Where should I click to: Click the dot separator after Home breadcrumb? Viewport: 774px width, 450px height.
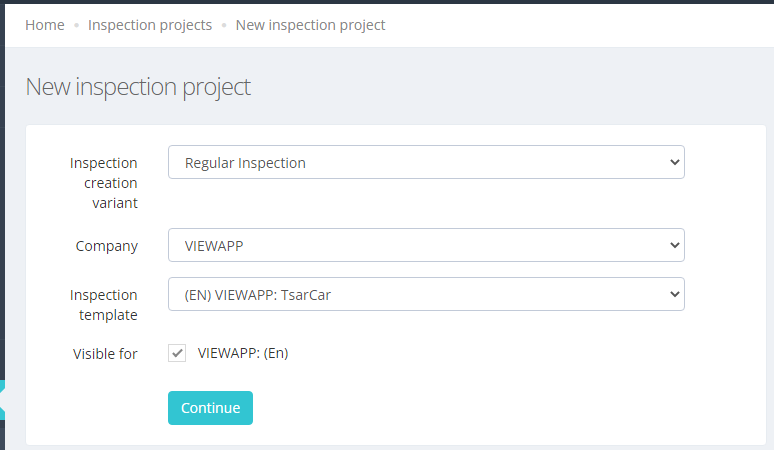point(77,25)
